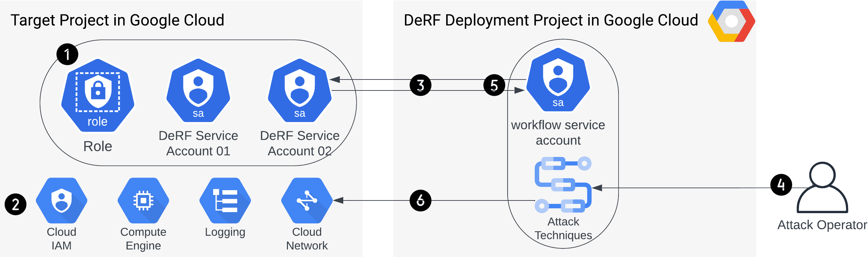868x257 pixels.
Task: Click the 'Role' label below the role icon
Action: [x=98, y=146]
